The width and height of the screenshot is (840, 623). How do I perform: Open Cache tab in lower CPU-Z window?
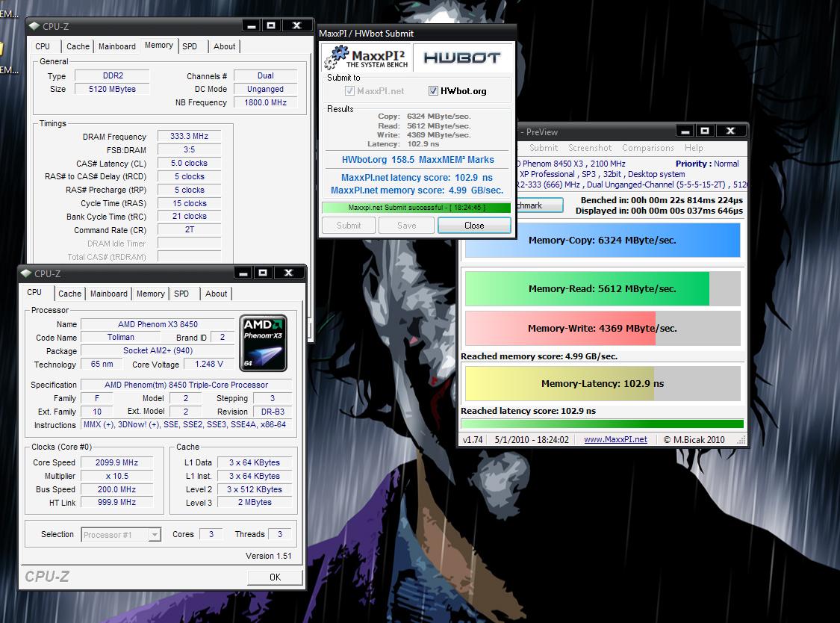(69, 294)
